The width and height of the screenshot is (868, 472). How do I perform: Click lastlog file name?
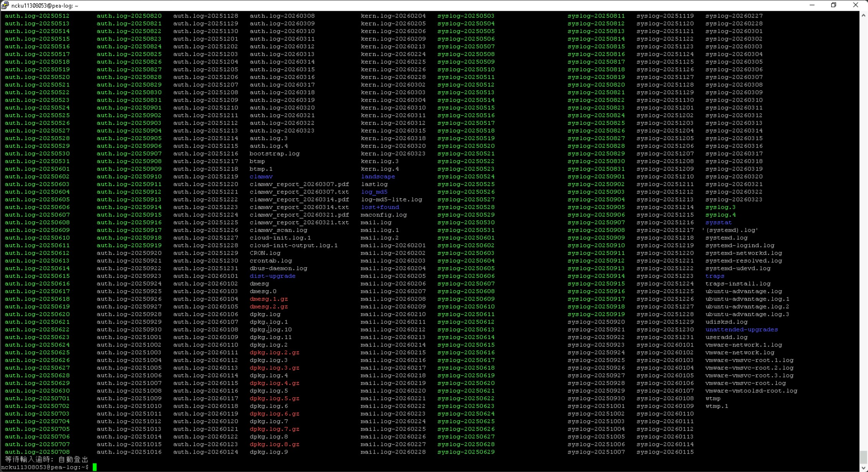(374, 184)
